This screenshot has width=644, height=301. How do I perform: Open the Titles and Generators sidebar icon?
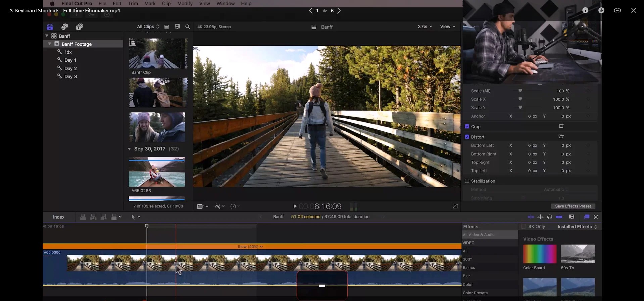pos(79,27)
